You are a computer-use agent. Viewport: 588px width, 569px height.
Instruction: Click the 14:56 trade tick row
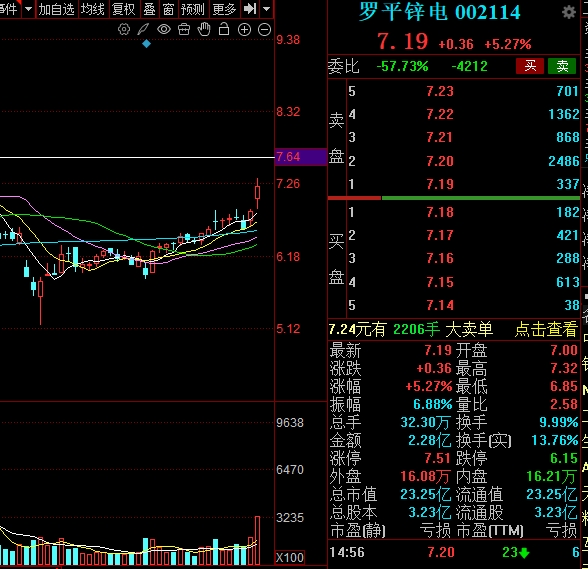[x=454, y=552]
